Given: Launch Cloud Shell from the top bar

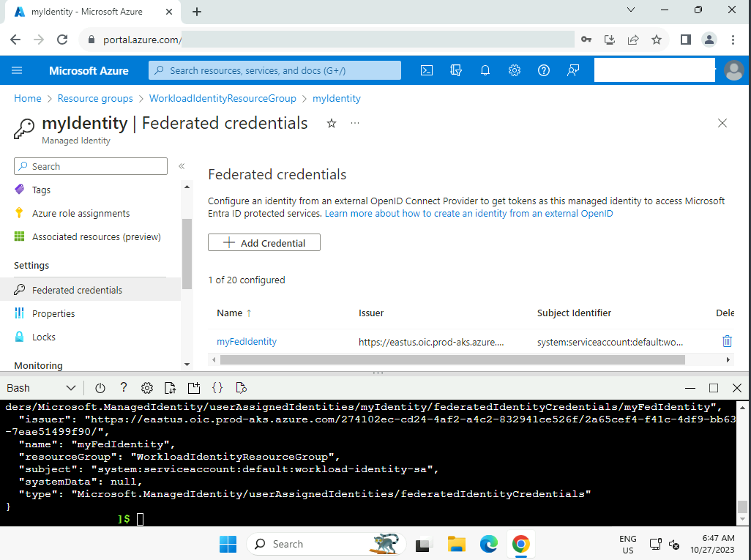Looking at the screenshot, I should point(426,71).
